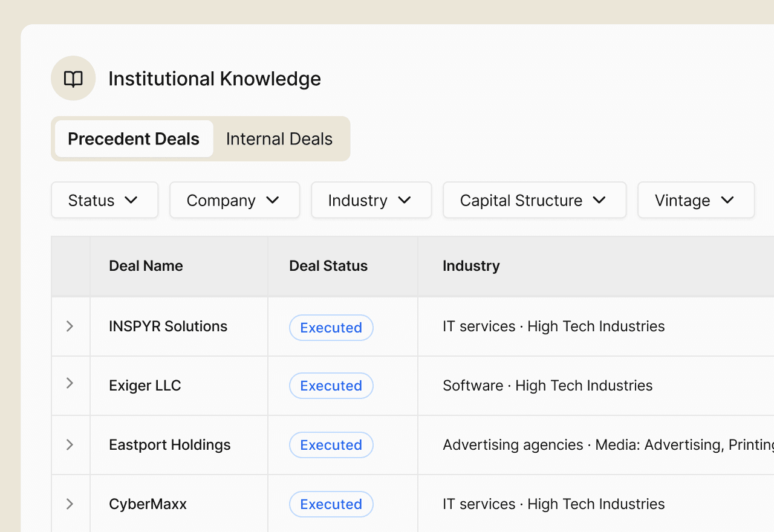
Task: Open the Industry filter dropdown
Action: pos(371,200)
